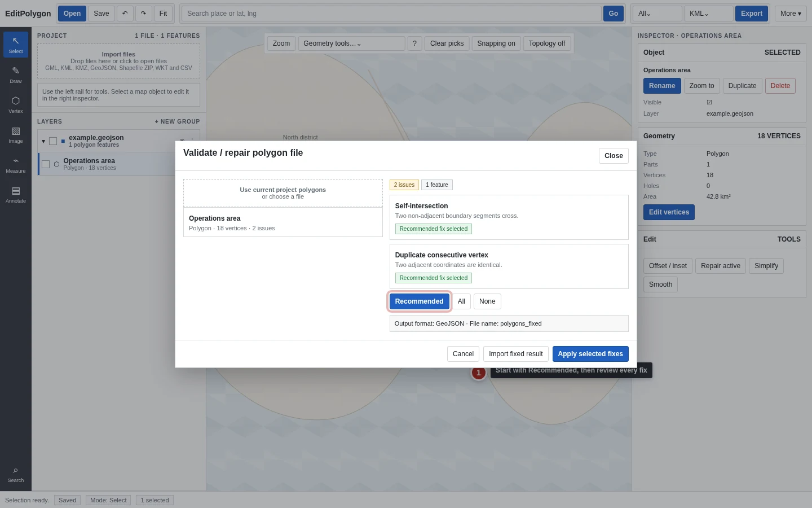The height and width of the screenshot is (508, 812).
Task: Select Operations area in dialog feature list
Action: [x=283, y=222]
